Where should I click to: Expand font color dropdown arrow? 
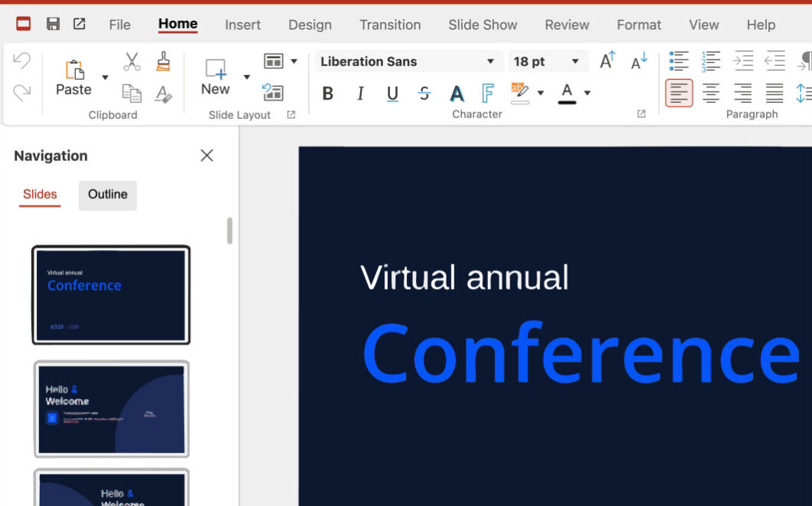(x=588, y=93)
